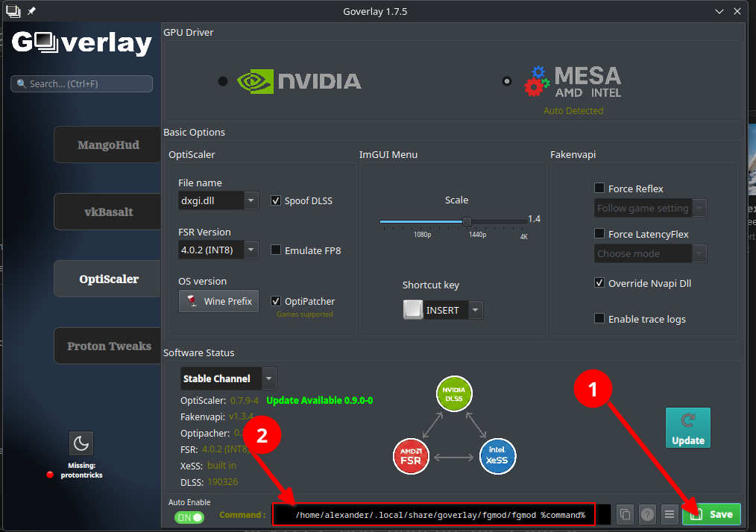Click the Search field in the sidebar

tap(81, 84)
